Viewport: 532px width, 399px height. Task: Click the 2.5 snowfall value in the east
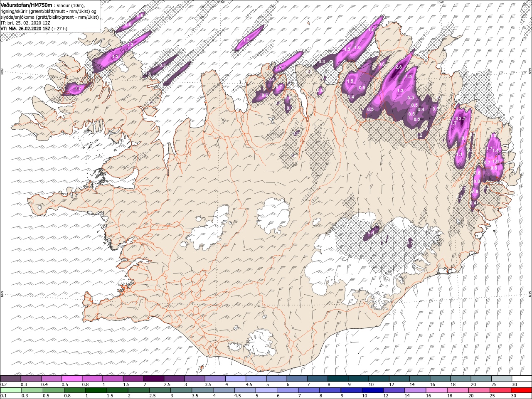[x=461, y=118]
